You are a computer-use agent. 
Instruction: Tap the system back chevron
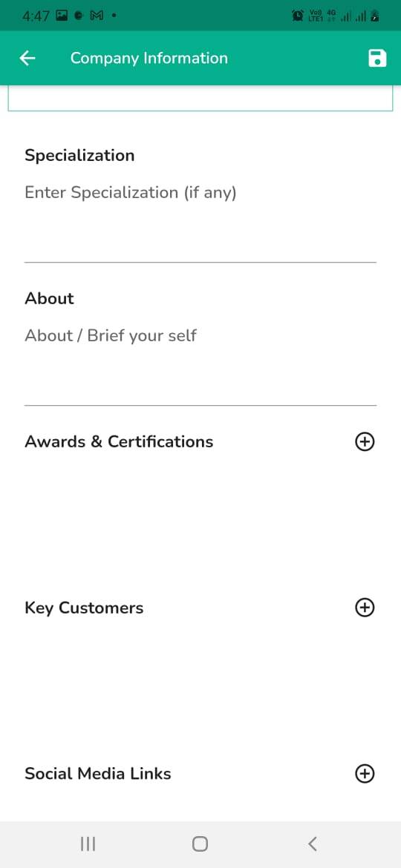(x=313, y=844)
